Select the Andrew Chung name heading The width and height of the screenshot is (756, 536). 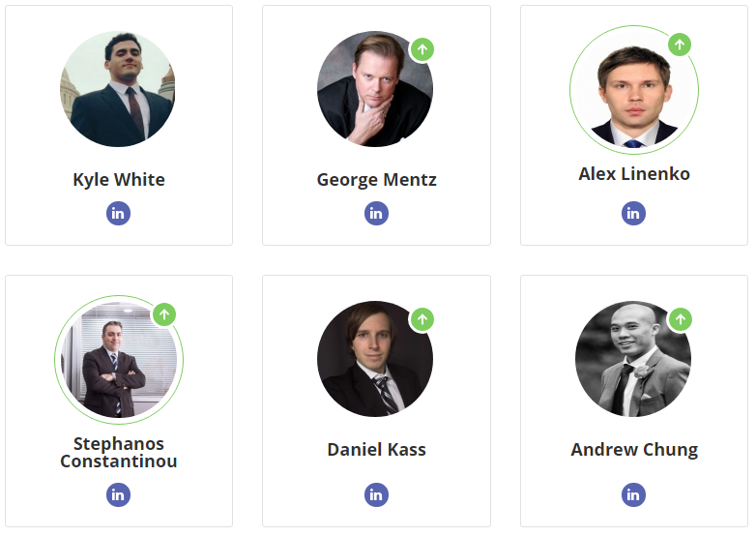pyautogui.click(x=634, y=450)
